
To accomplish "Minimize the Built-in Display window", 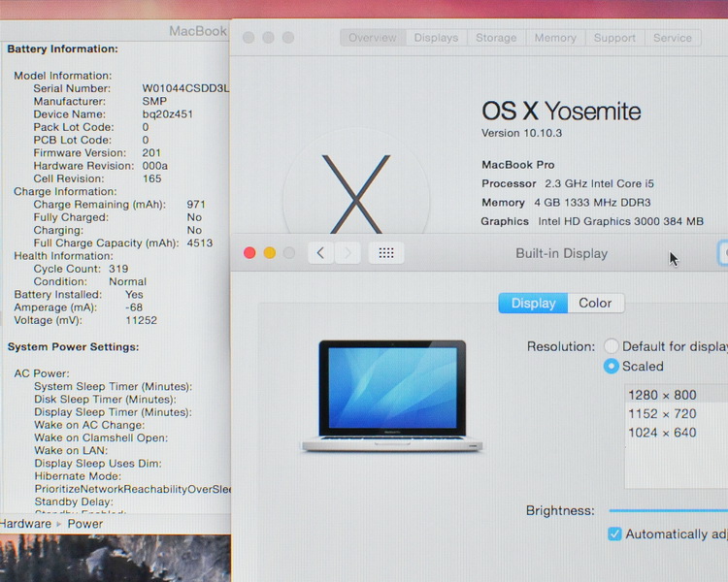I will point(269,253).
